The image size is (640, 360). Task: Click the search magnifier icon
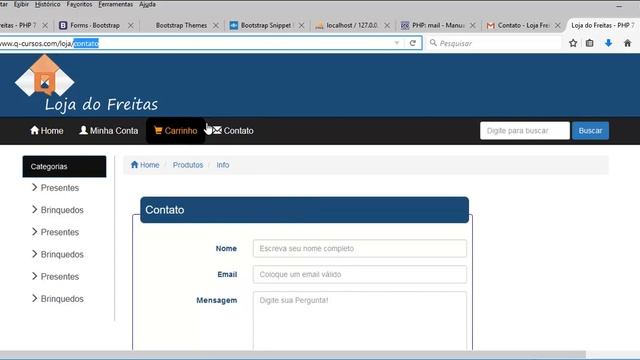433,42
